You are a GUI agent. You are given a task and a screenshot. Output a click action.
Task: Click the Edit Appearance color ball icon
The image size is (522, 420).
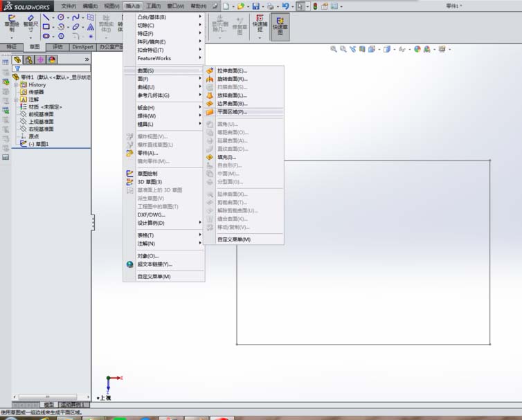(x=417, y=49)
